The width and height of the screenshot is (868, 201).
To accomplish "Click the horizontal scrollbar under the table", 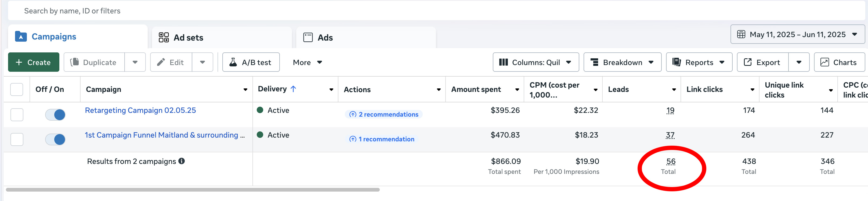I will coord(193,190).
